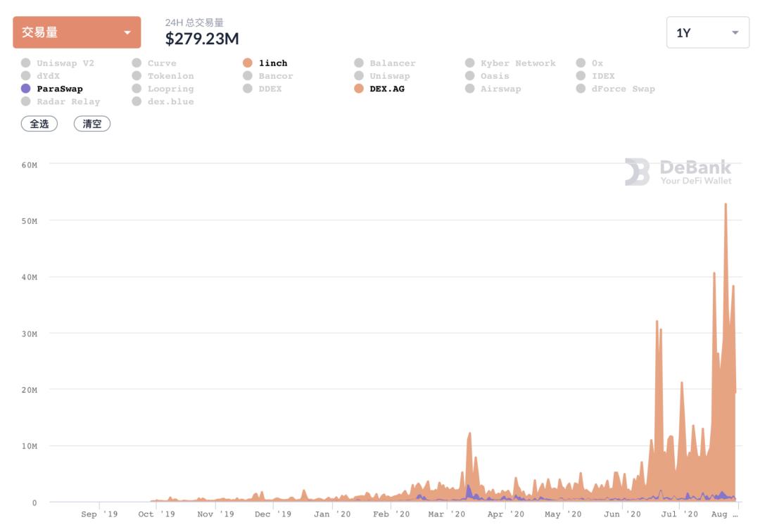760x532 pixels.
Task: Enable the DDEX series
Action: pos(262,89)
